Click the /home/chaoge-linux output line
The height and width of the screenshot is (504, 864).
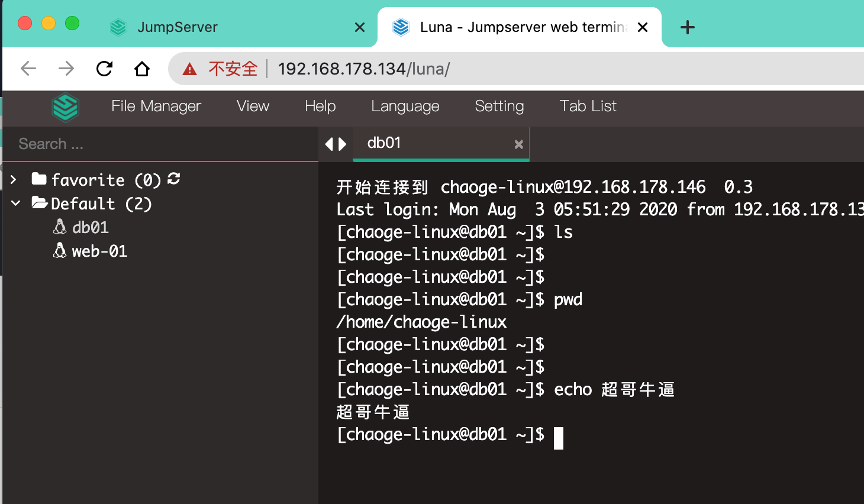(421, 322)
